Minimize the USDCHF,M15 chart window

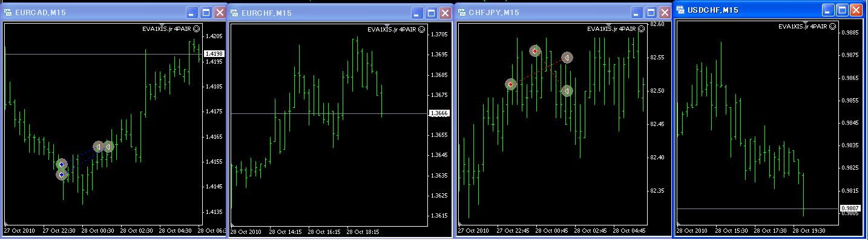(829, 10)
